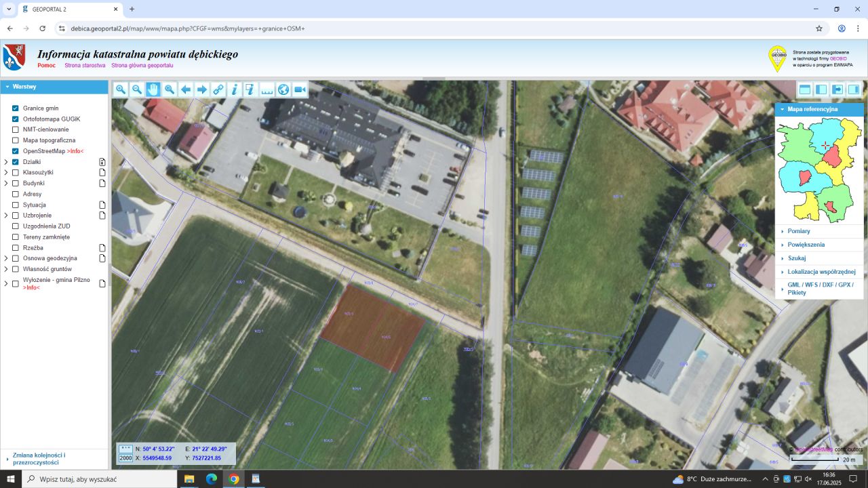
Task: Click the browser reload button
Action: pos(43,28)
